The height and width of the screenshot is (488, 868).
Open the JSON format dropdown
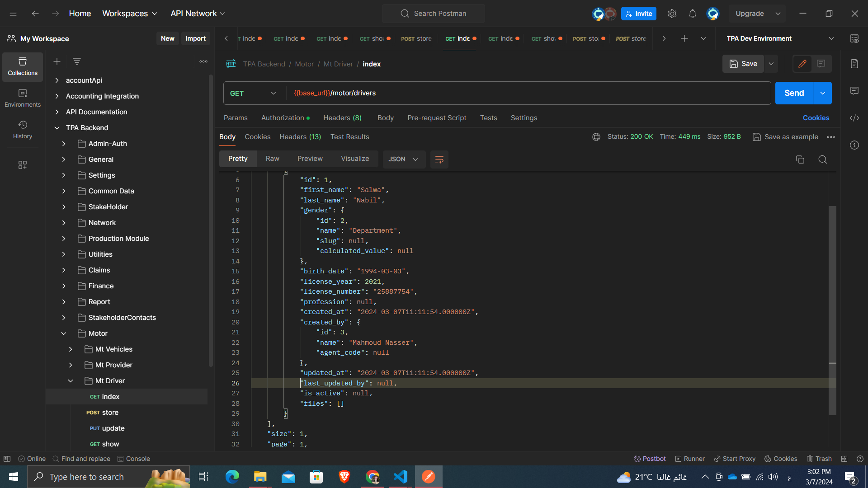(403, 159)
